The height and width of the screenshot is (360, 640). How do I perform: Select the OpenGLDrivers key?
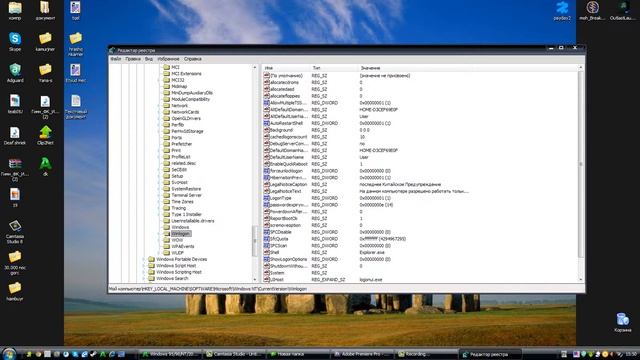[186, 118]
